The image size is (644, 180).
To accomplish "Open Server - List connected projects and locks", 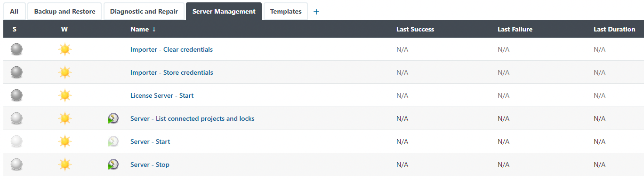I will [x=192, y=118].
